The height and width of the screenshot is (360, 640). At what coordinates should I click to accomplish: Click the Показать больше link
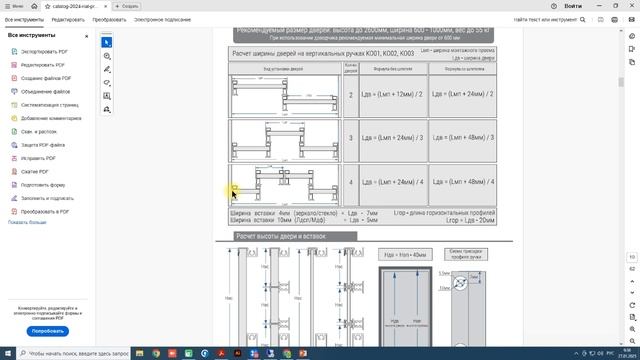[x=27, y=222]
